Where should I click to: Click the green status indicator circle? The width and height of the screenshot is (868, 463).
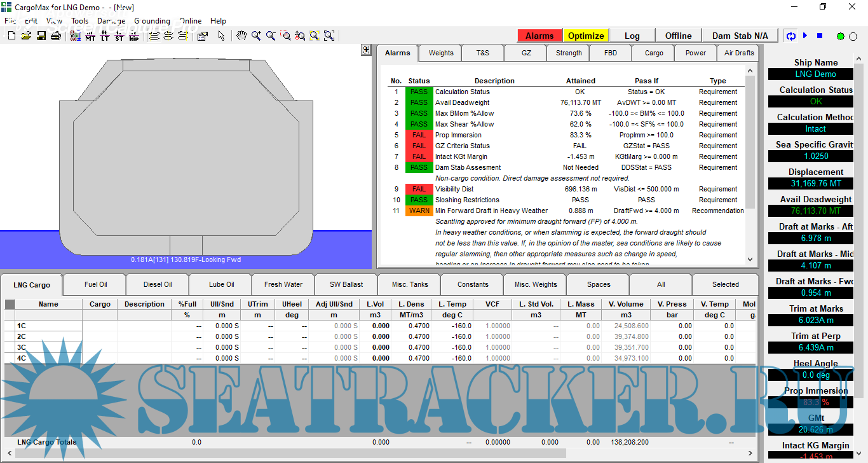point(840,36)
